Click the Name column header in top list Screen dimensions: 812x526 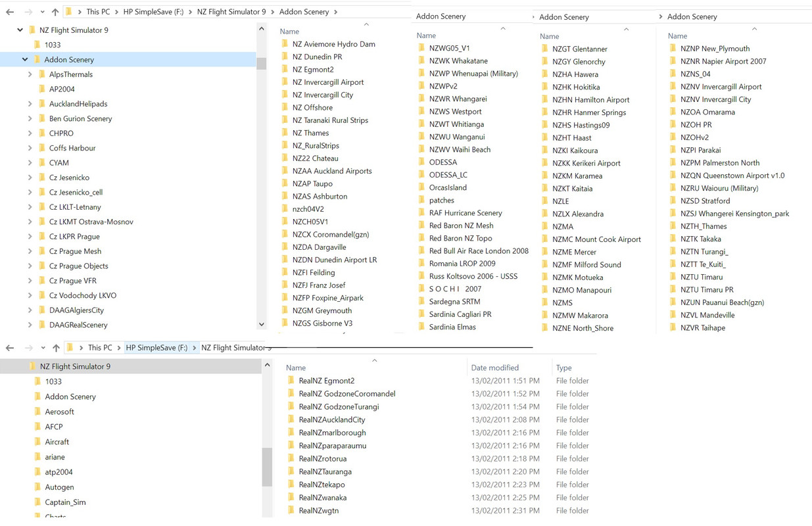point(289,32)
